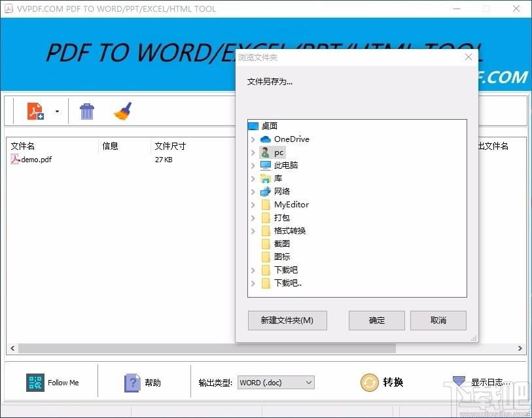Select 桌面 in the folder tree
Image resolution: width=532 pixels, height=418 pixels.
(270, 126)
